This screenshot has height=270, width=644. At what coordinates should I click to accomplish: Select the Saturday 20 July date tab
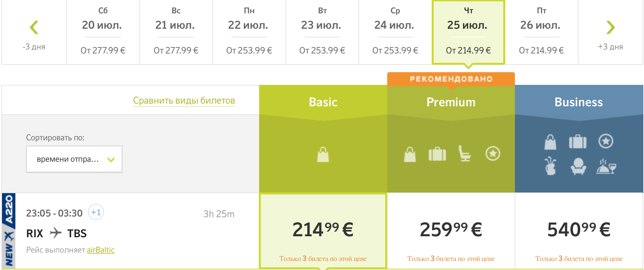tap(103, 32)
